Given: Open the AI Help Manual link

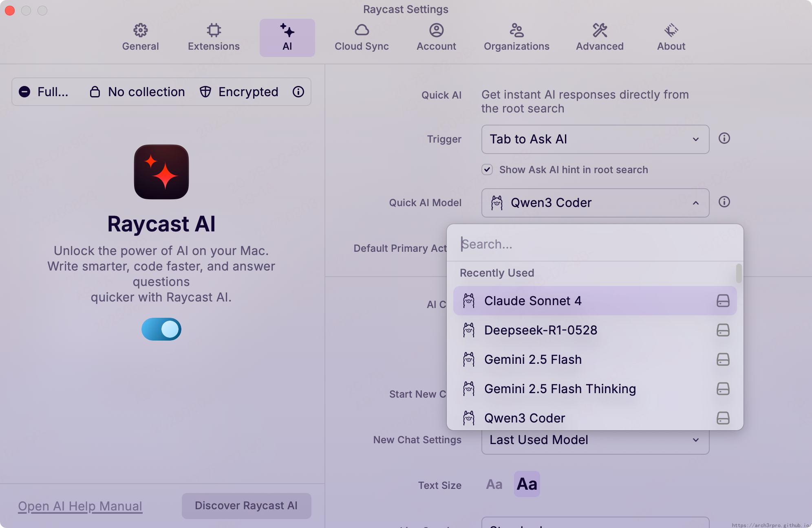Looking at the screenshot, I should coord(80,506).
